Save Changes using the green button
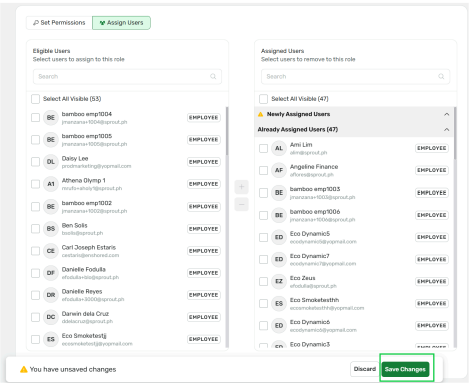 tap(405, 369)
